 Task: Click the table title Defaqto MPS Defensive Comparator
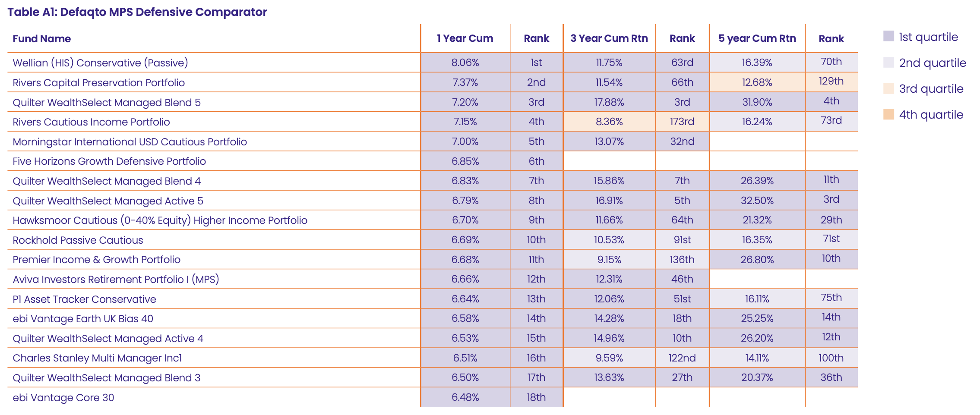[137, 12]
